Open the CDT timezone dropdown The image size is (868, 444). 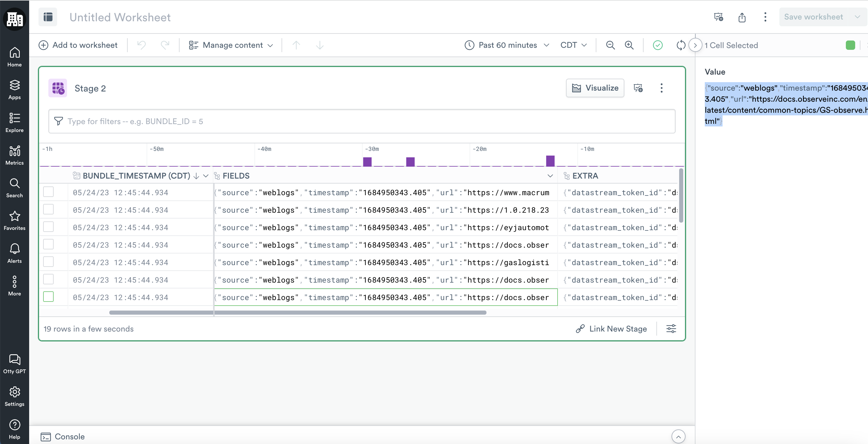tap(573, 45)
